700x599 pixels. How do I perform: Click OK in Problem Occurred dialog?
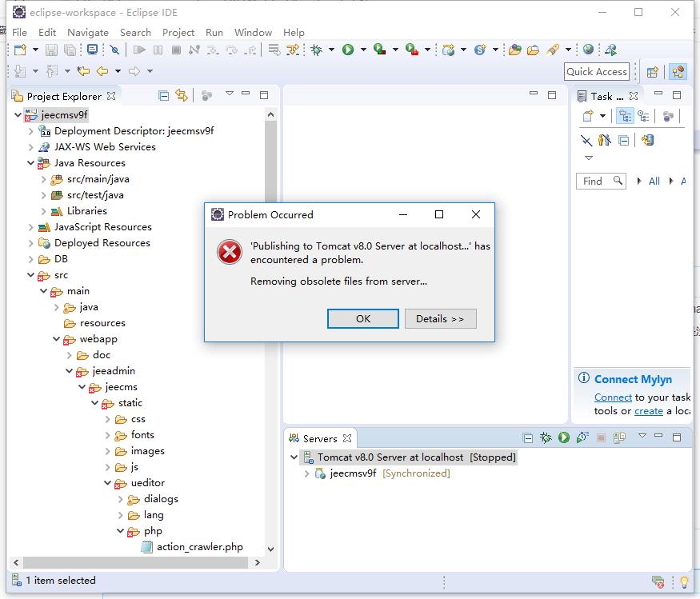pos(363,318)
